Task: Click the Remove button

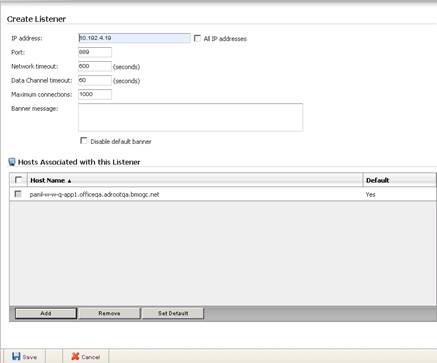Action: 109,313
